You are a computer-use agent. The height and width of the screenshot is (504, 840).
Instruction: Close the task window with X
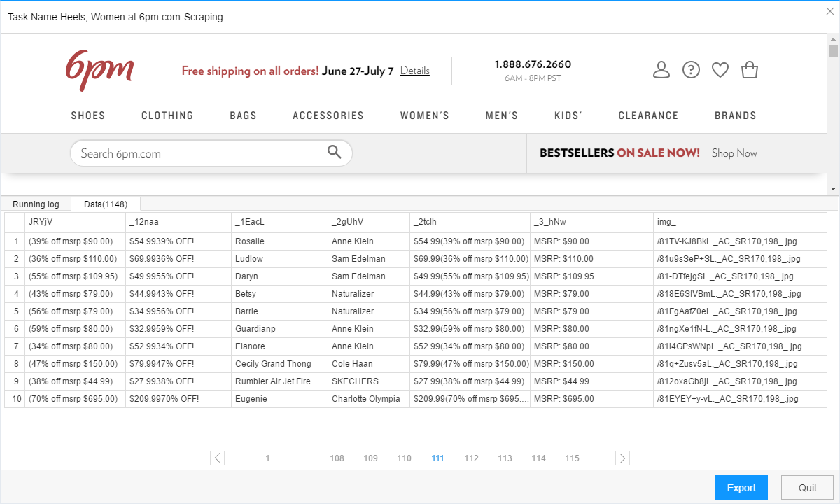pos(830,11)
